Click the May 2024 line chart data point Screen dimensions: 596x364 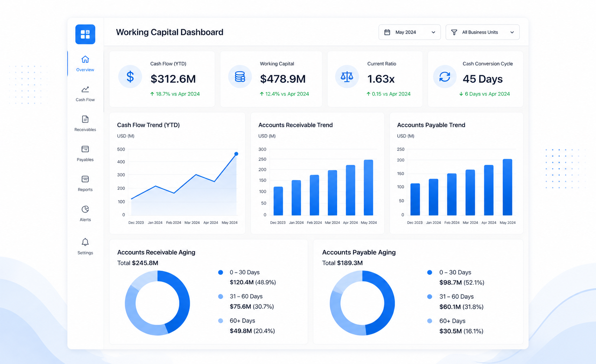click(236, 154)
